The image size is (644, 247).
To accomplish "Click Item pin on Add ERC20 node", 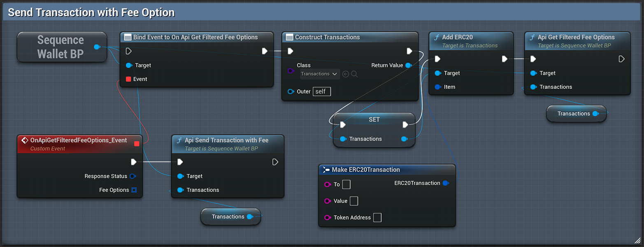I will pos(438,87).
